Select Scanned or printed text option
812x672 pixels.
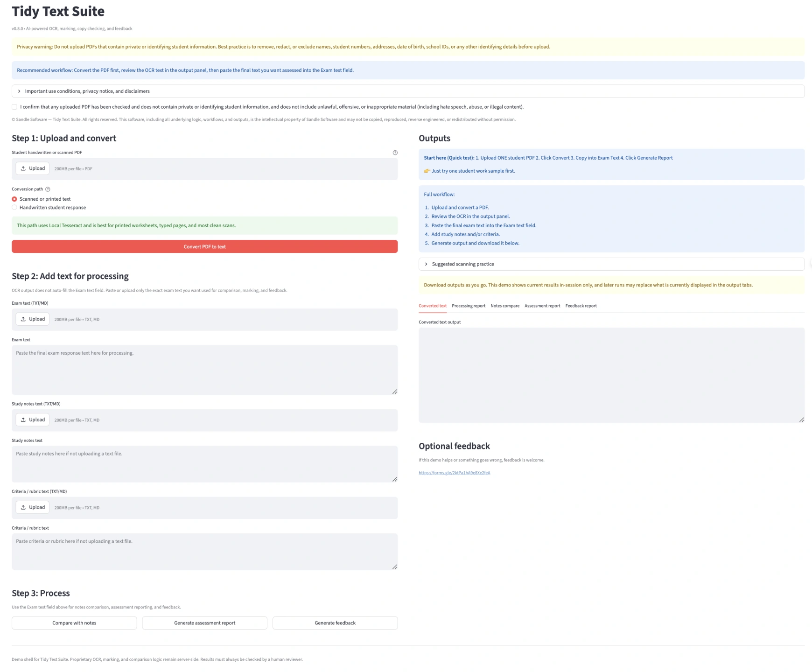point(14,199)
